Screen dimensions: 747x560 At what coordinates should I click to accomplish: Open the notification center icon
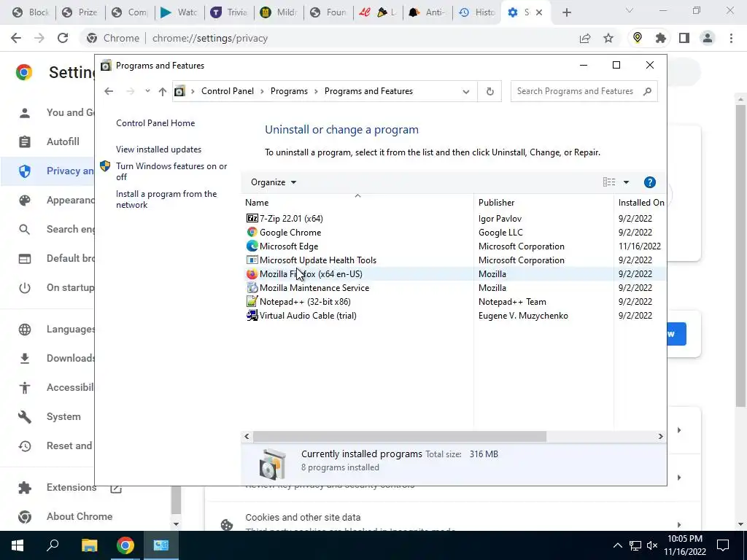[723, 545]
